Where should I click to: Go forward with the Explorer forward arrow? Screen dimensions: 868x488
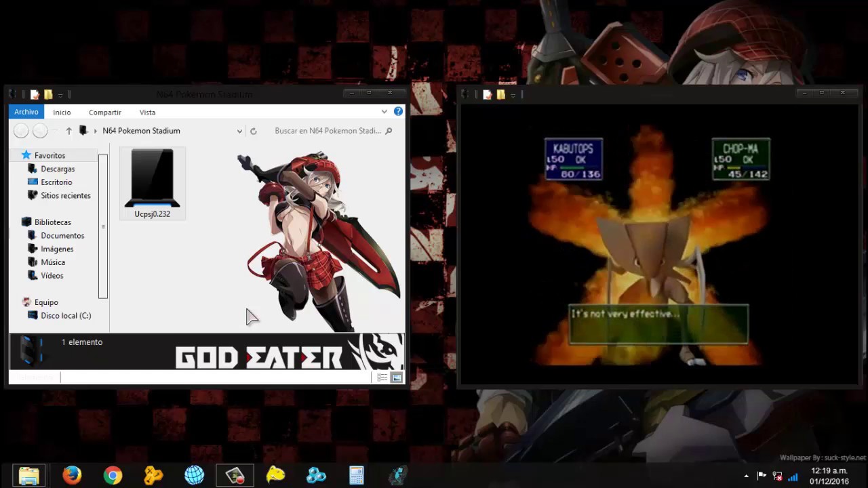pos(40,131)
